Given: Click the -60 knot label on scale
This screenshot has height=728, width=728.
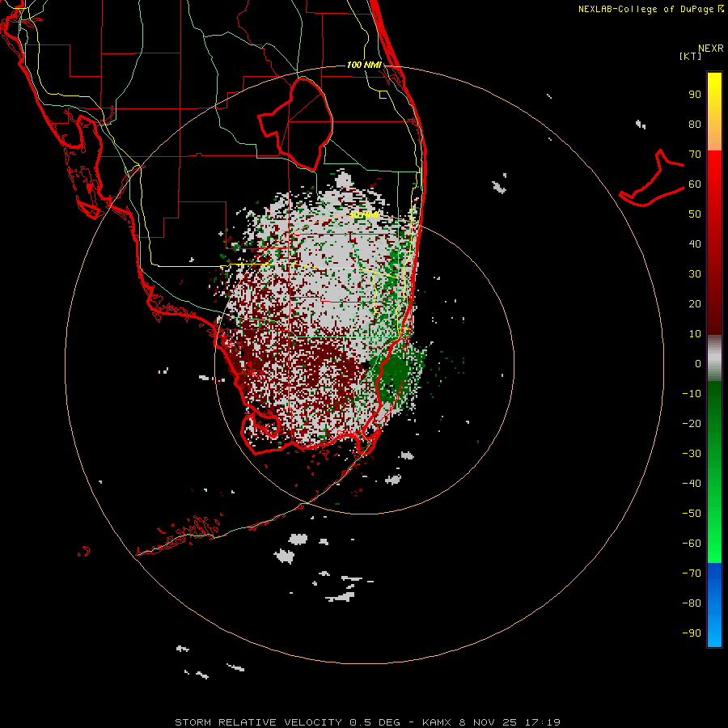Looking at the screenshot, I should (692, 544).
